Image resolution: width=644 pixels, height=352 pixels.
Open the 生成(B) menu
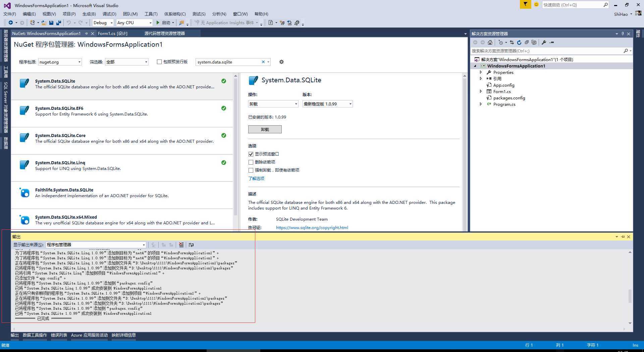coord(89,14)
